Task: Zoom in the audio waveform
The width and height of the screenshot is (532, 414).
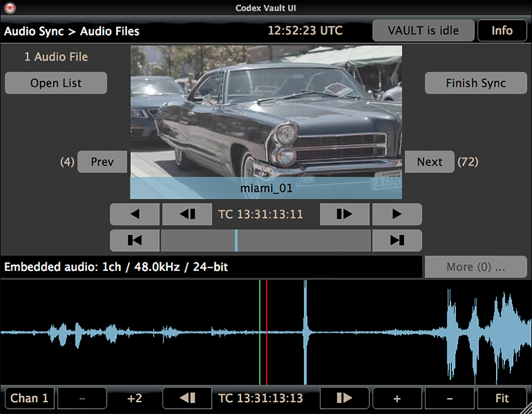Action: coord(397,398)
